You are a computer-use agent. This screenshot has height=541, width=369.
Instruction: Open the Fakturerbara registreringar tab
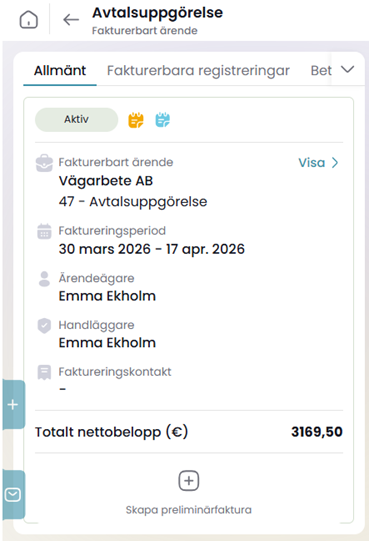[198, 71]
